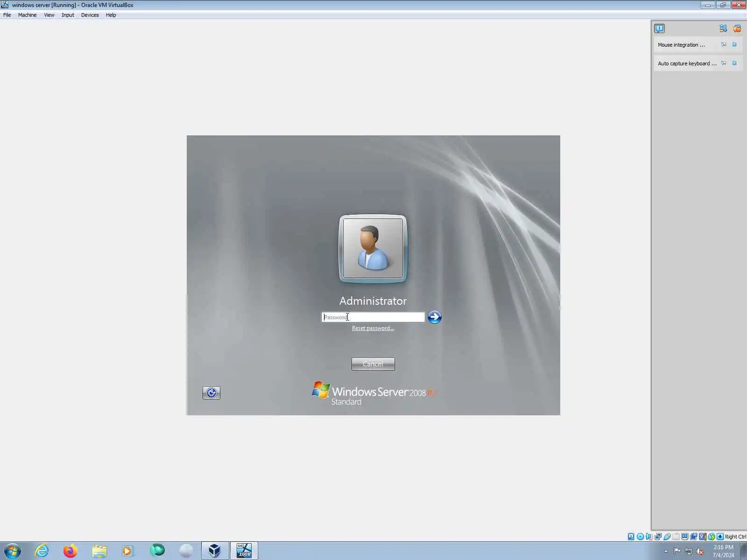The width and height of the screenshot is (747, 560).
Task: Close the Mouse integration notification
Action: pyautogui.click(x=734, y=45)
